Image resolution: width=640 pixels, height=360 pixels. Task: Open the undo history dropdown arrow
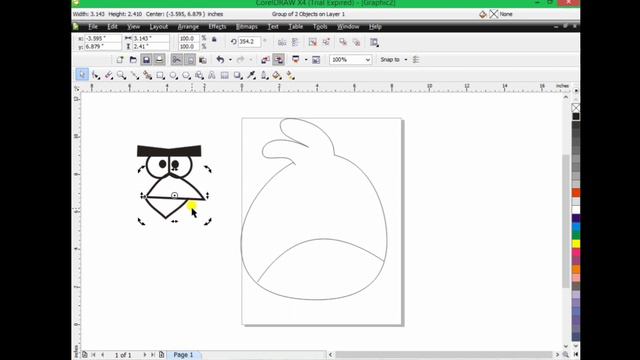pos(230,60)
